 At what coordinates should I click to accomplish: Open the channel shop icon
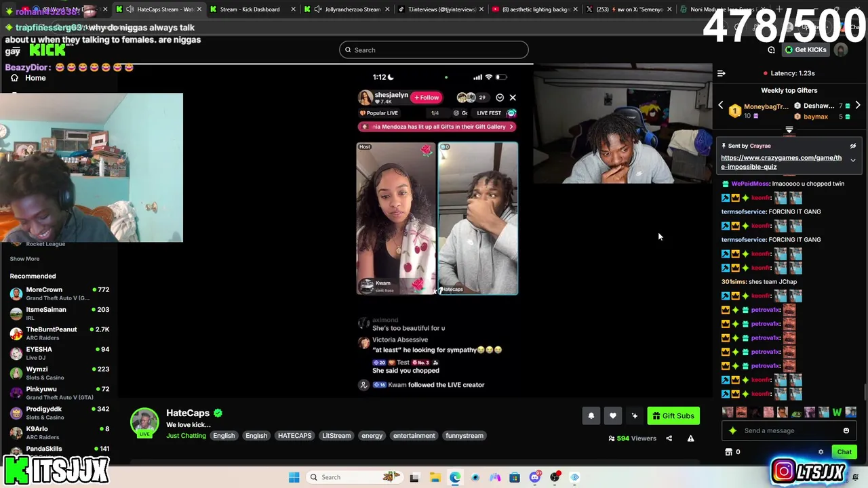[729, 452]
